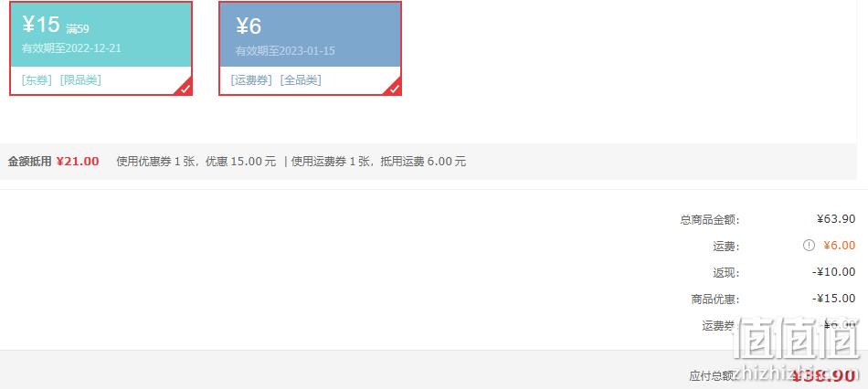Click the 使用运费券 1 张 summary text

[330, 162]
